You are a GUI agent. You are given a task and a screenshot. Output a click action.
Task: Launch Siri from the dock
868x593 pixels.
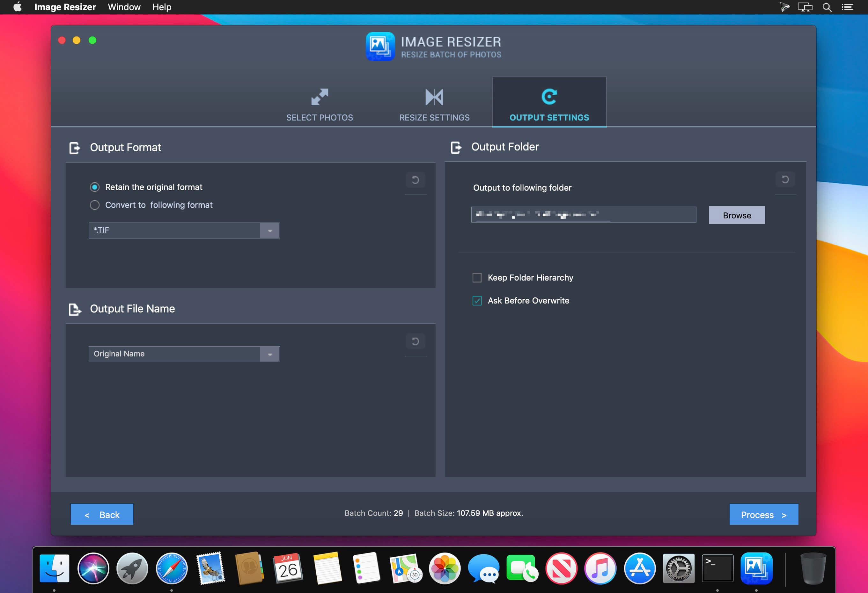click(x=93, y=568)
